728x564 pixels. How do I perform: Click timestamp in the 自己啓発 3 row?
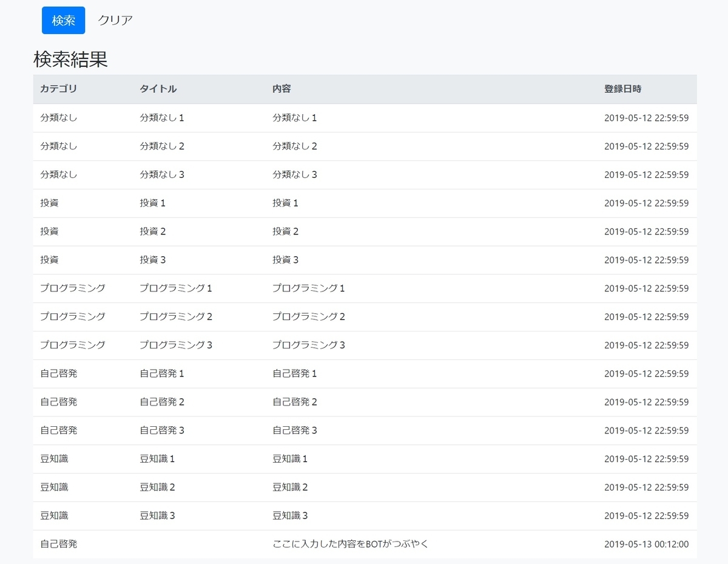coord(646,430)
